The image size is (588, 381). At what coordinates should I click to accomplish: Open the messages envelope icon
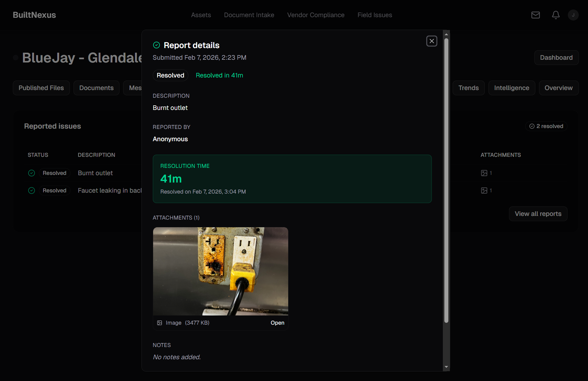pyautogui.click(x=535, y=15)
